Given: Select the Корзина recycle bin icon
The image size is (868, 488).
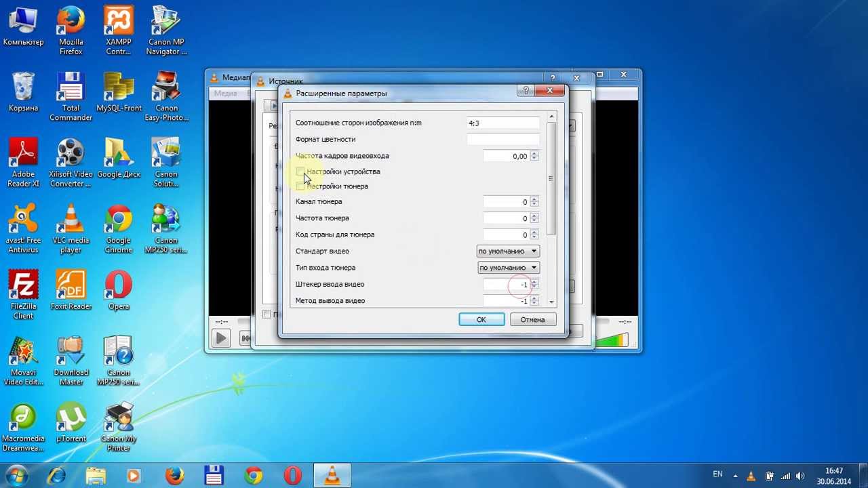Looking at the screenshot, I should tap(23, 93).
